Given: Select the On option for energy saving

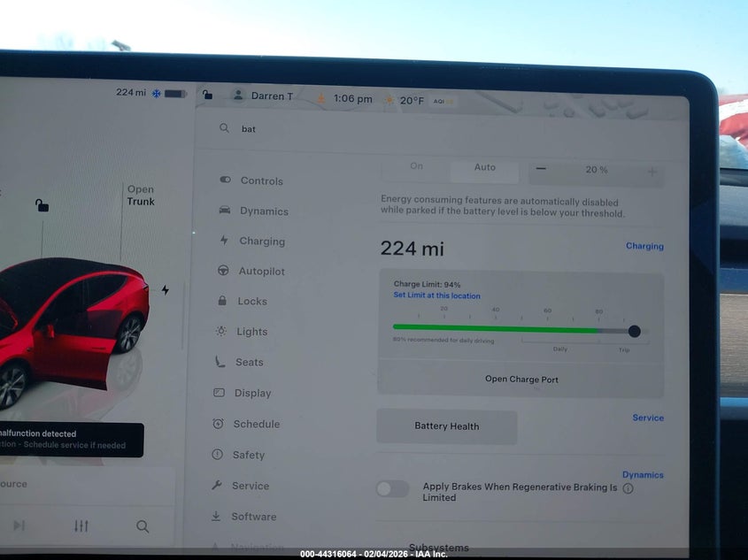Looking at the screenshot, I should coord(416,166).
